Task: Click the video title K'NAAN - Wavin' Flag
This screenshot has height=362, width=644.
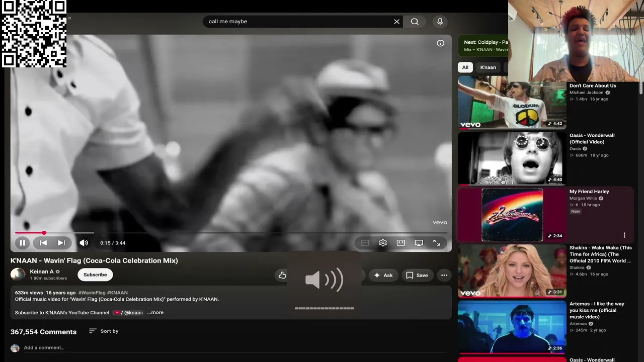Action: point(94,260)
